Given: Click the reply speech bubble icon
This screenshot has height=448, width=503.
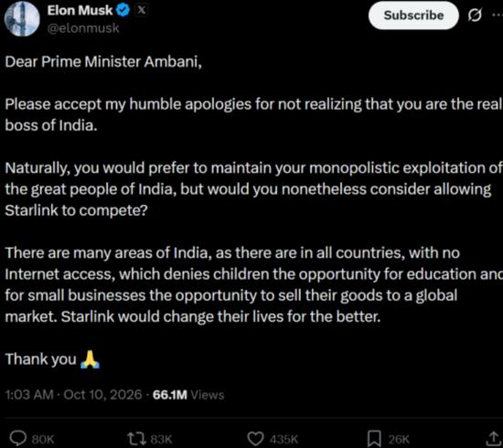Looking at the screenshot, I should pyautogui.click(x=17, y=438).
